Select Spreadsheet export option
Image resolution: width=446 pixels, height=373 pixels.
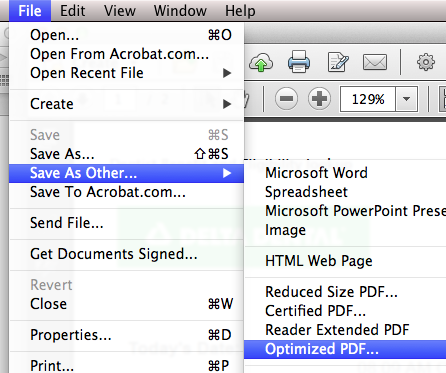tap(345, 192)
